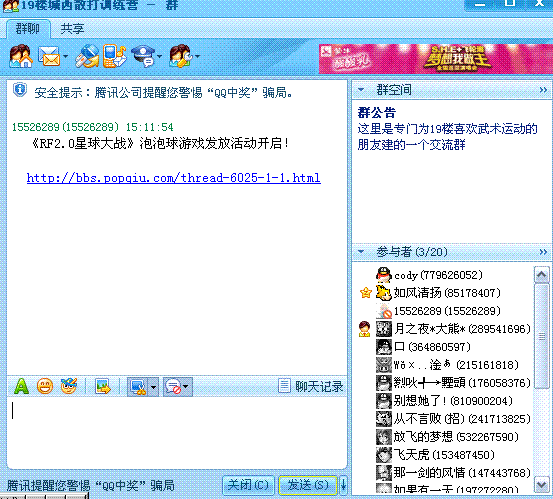Screen dimensions: 553x499
Task: Click avatar of 月之夜*大熊*
Action: tap(384, 329)
